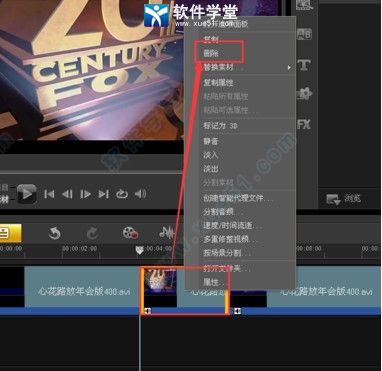The image size is (382, 371).
Task: Open the FX filter library icon
Action: click(304, 125)
